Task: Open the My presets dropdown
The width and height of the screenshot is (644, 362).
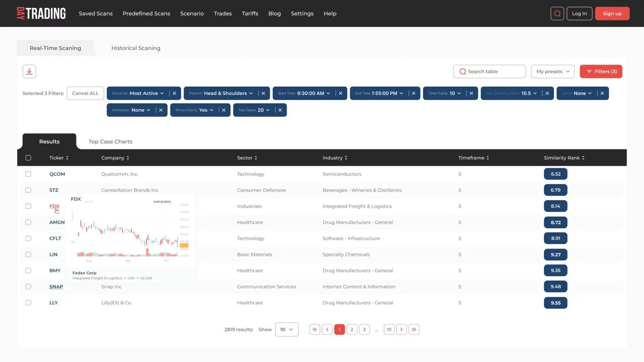Action: pyautogui.click(x=553, y=71)
